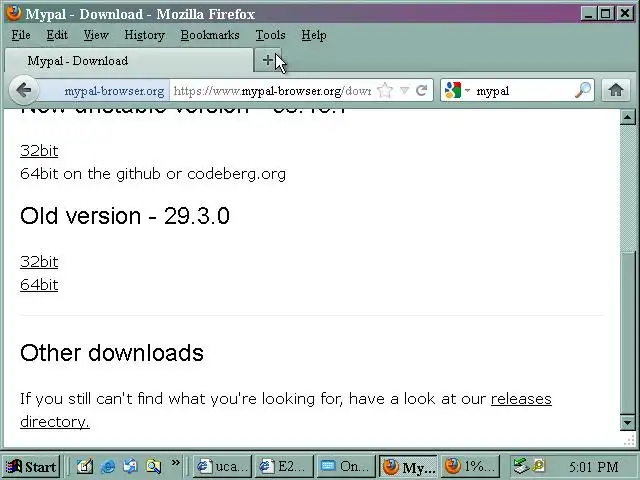The height and width of the screenshot is (480, 640).
Task: Click the first quick launch notepad icon
Action: [85, 466]
